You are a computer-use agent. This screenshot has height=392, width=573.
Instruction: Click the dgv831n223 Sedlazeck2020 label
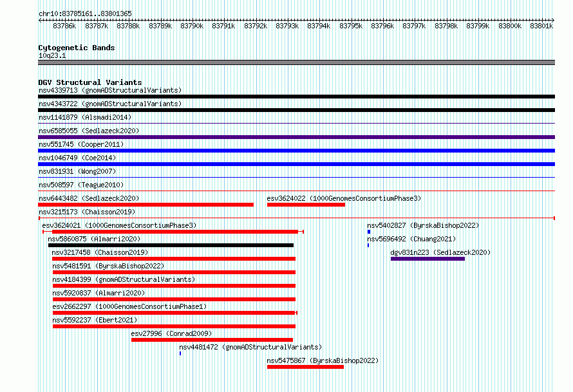[x=440, y=252]
